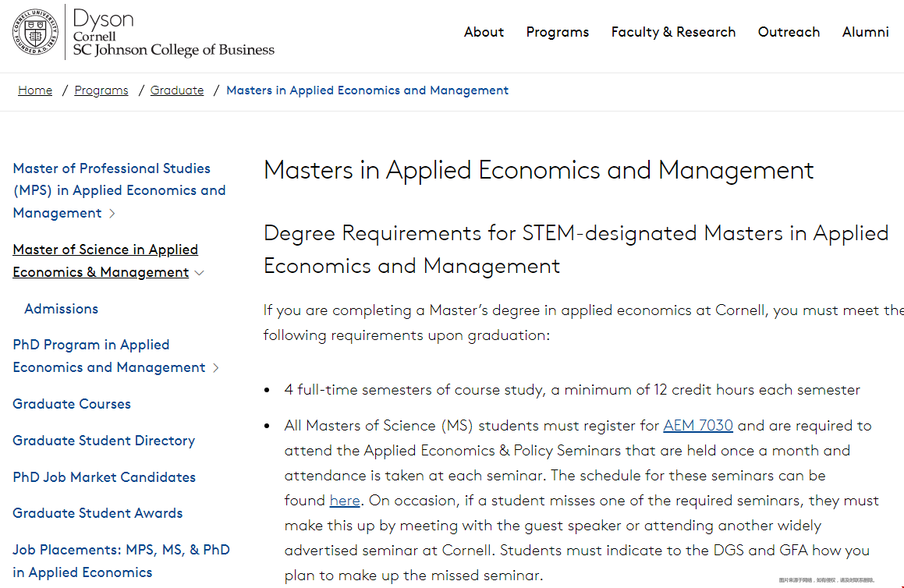The image size is (904, 588).
Task: Collapse the Master of Science submenu chevron
Action: 200,273
